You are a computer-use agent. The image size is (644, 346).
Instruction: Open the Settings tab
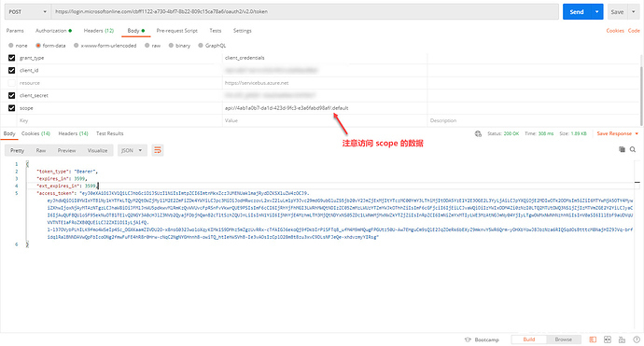click(242, 31)
